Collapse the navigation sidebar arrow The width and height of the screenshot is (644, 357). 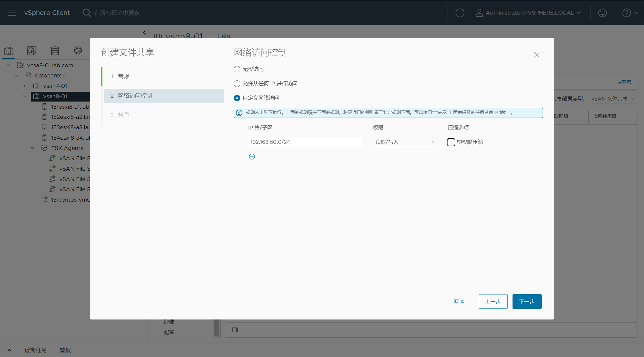(x=144, y=33)
